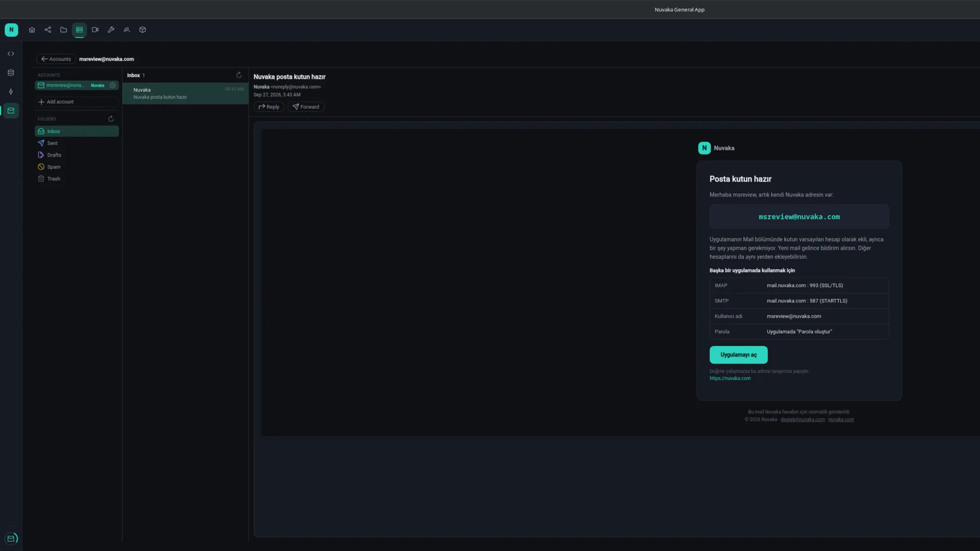Click the mail status icon at bottom left
Viewport: 980px width, 551px height.
click(11, 538)
